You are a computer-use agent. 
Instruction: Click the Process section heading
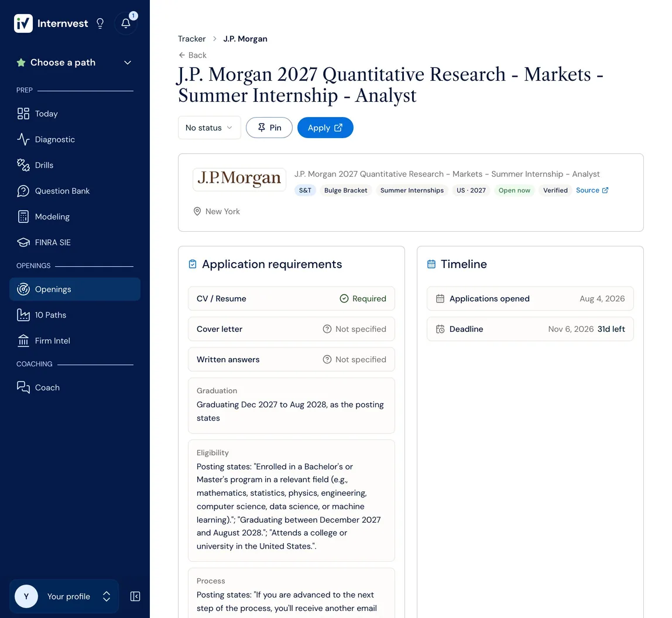(210, 581)
